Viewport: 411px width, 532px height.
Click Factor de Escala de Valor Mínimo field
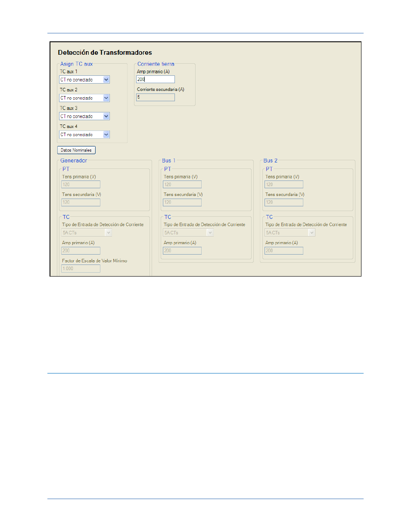tap(81, 268)
